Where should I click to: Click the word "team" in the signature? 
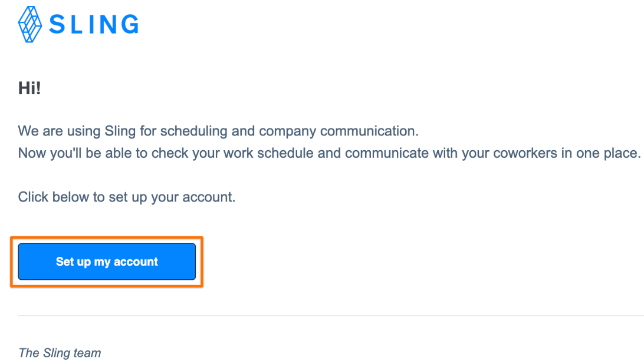[87, 353]
